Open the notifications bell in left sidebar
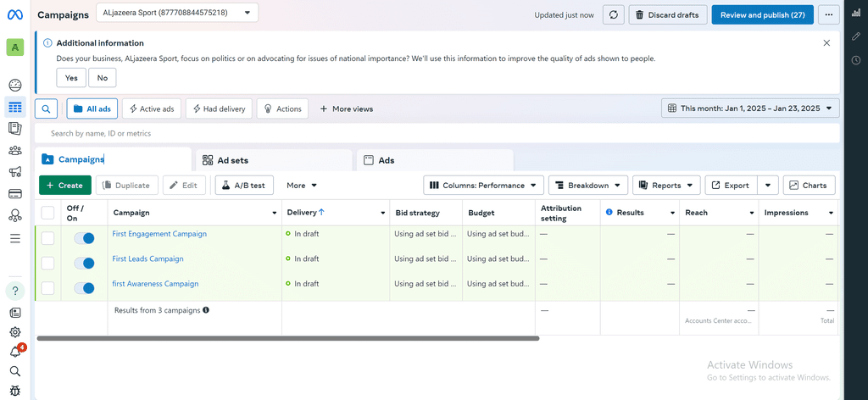Viewport: 868px width, 400px height. pos(15,352)
